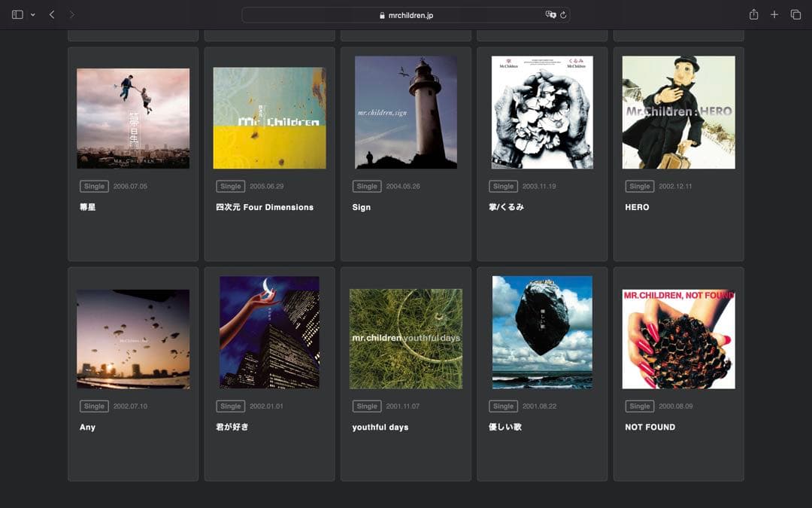
Task: Open the 君が好き skyscraper cover thumbnail
Action: pos(269,333)
